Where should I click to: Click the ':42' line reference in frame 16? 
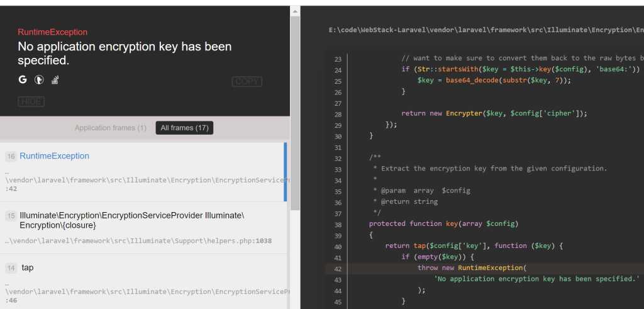click(11, 189)
